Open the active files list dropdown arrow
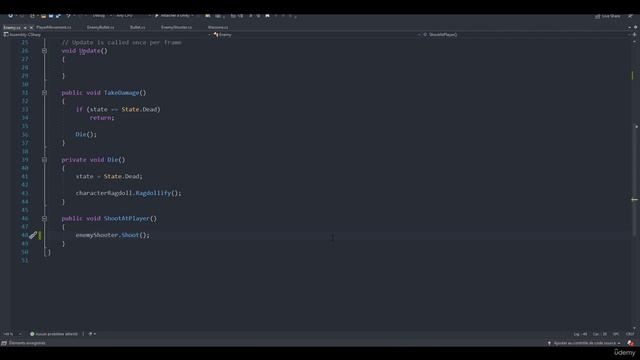 (629, 27)
